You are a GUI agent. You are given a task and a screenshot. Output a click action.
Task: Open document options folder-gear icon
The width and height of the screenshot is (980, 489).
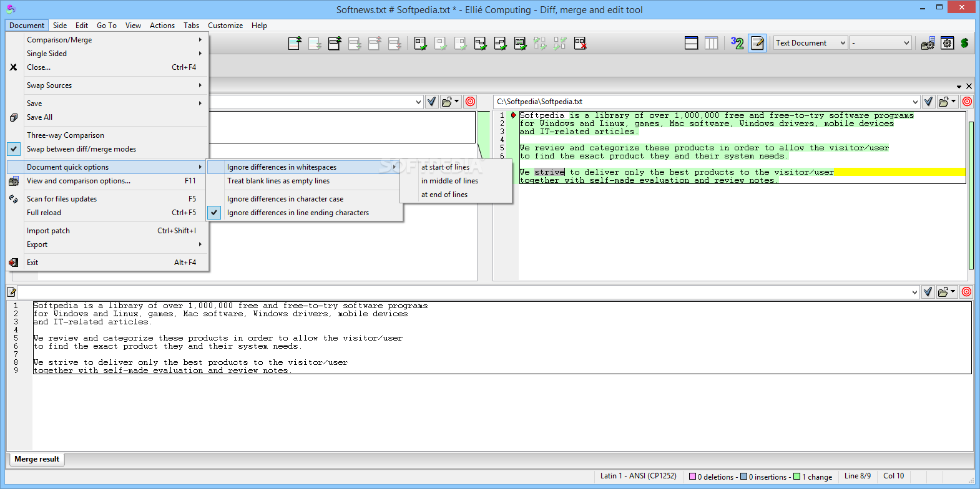click(928, 43)
